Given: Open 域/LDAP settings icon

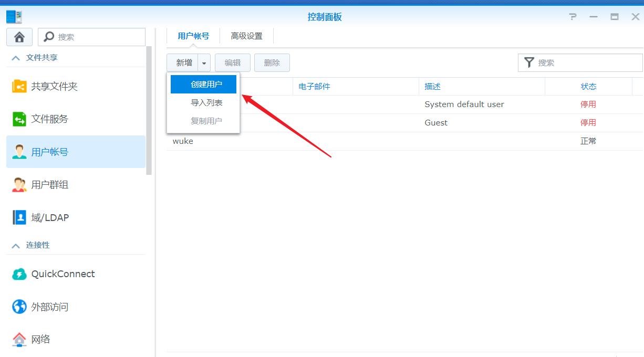Looking at the screenshot, I should [19, 217].
